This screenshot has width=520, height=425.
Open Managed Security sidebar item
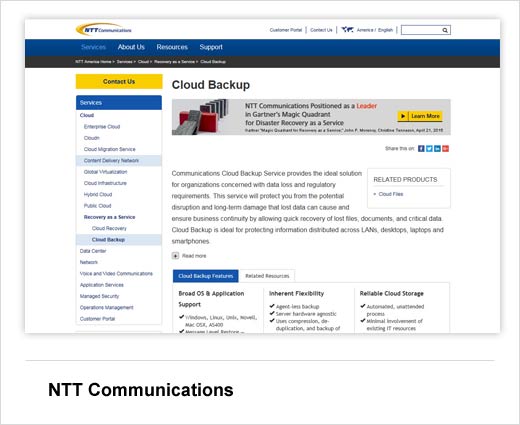99,296
